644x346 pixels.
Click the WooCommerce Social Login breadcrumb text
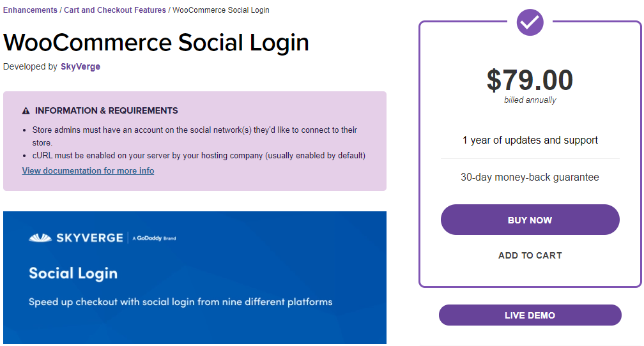pyautogui.click(x=221, y=10)
